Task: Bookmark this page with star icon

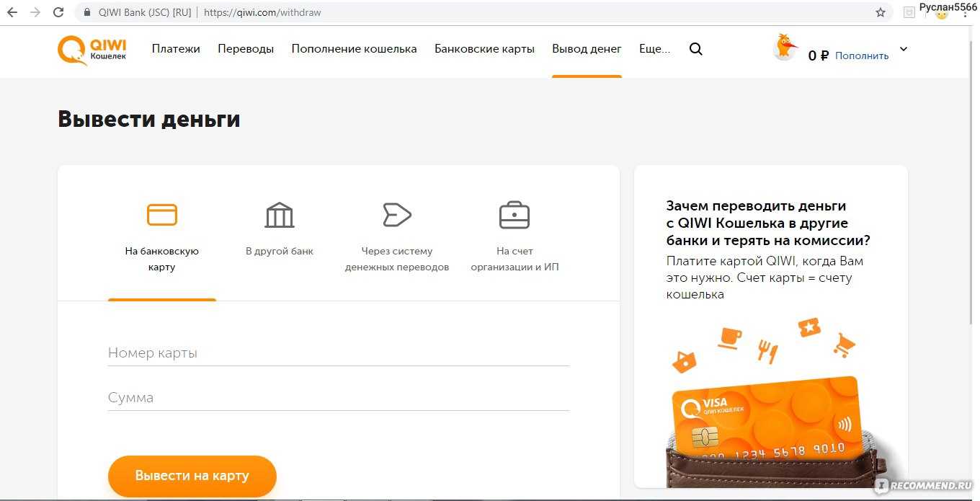Action: 881,12
